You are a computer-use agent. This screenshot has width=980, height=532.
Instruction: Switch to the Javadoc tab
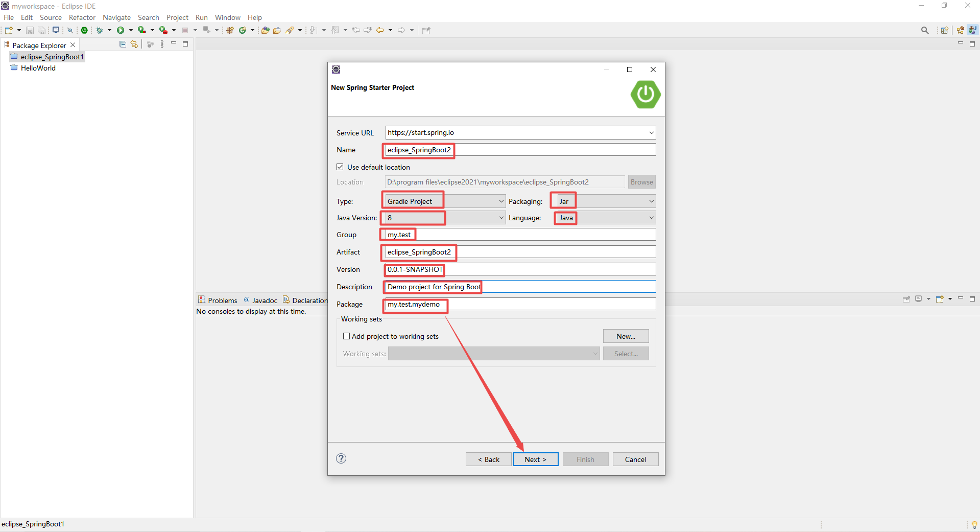pos(260,300)
